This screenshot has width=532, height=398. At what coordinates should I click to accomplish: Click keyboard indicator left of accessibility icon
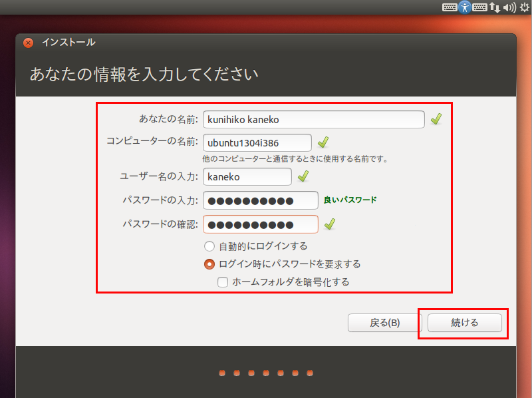[x=450, y=7]
